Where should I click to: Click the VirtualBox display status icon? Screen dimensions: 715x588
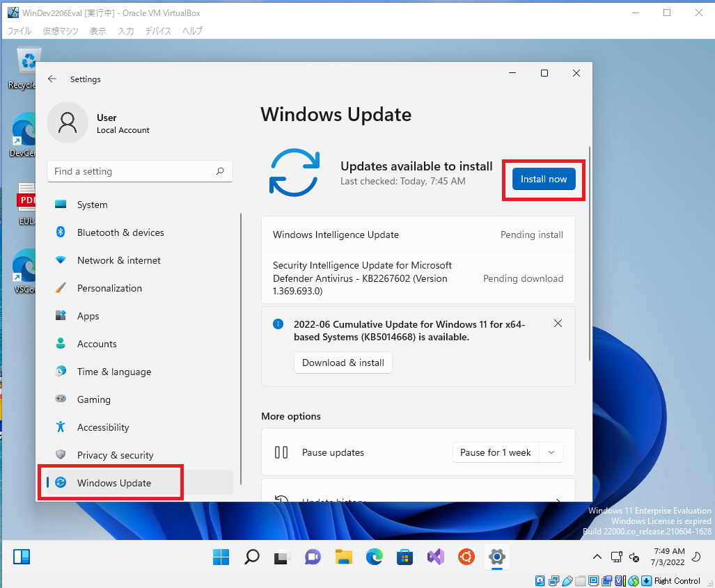tap(593, 581)
